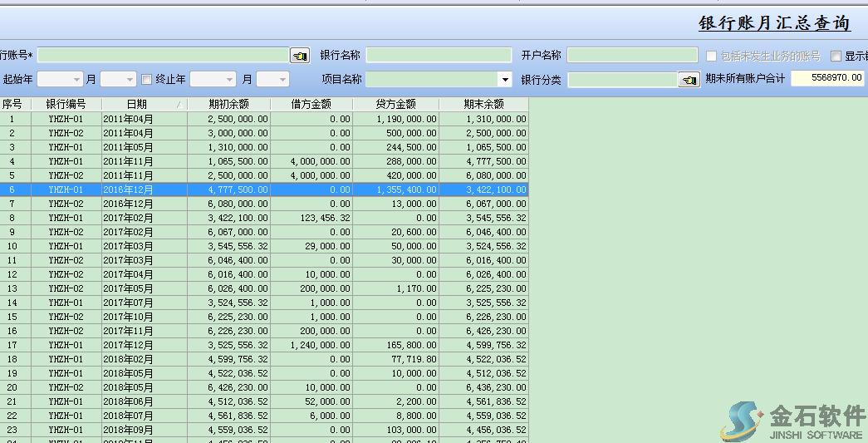Focus the account holder name (开户名称) field
This screenshot has height=443, width=868.
point(632,56)
